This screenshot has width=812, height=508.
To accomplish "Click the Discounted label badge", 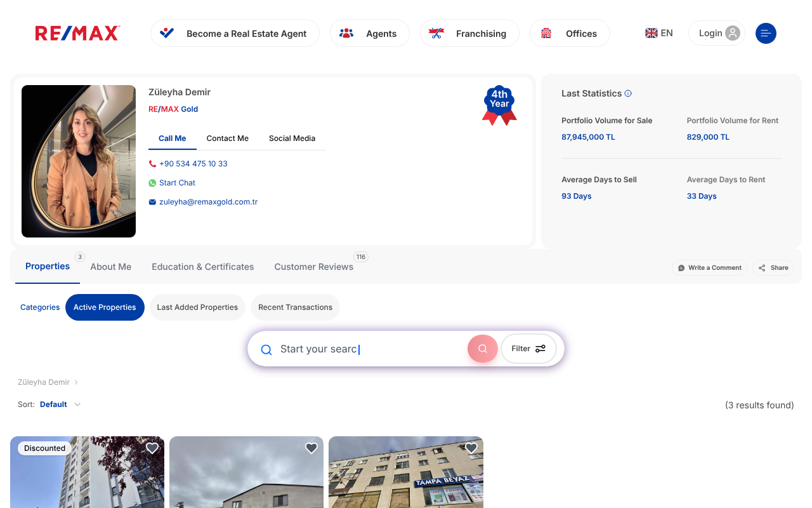I will click(44, 448).
